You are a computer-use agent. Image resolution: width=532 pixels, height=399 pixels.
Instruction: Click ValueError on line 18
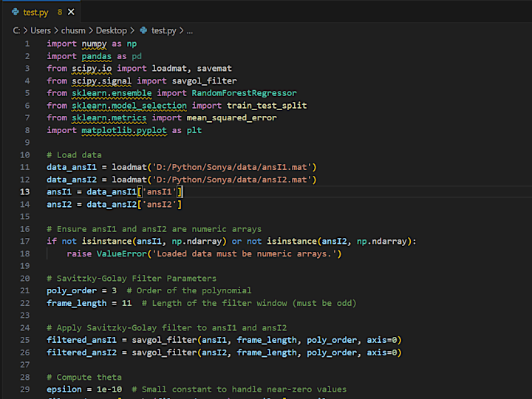(x=121, y=253)
